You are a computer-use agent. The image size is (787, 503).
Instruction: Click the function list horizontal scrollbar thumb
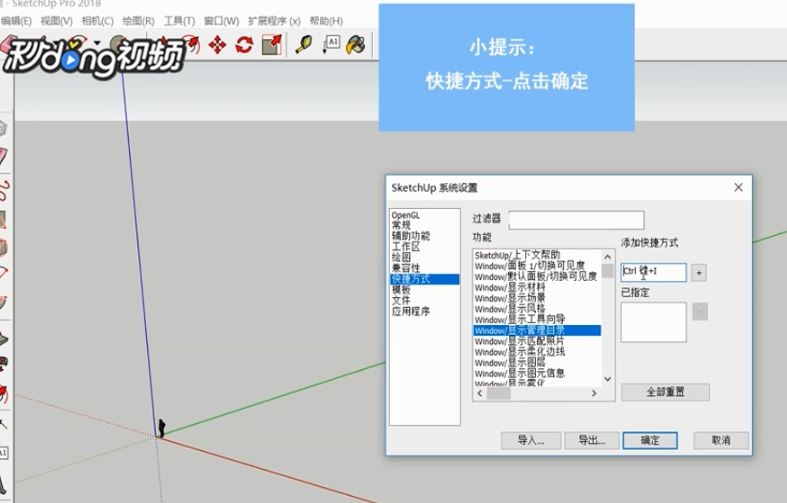coord(498,393)
